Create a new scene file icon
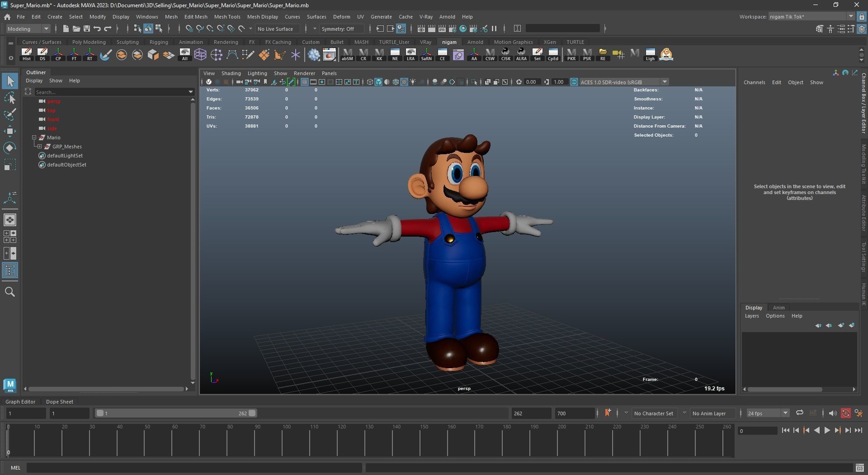 pyautogui.click(x=66, y=28)
